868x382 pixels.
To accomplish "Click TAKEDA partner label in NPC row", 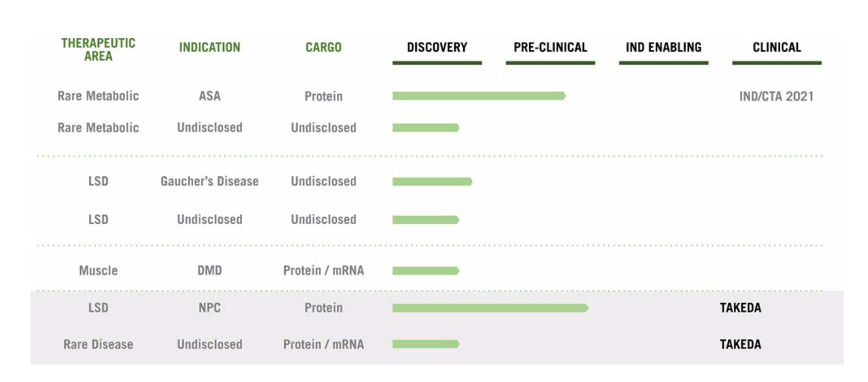I will tap(740, 308).
